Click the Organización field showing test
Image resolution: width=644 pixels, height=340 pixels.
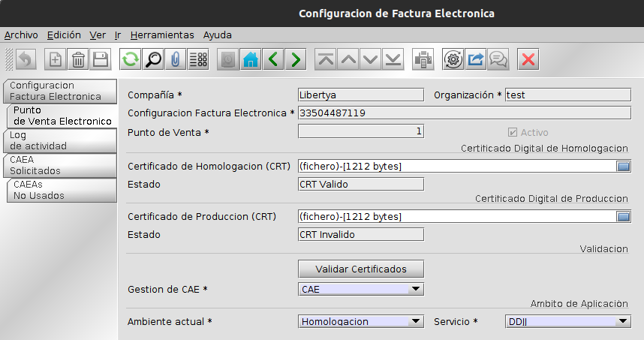(x=568, y=95)
